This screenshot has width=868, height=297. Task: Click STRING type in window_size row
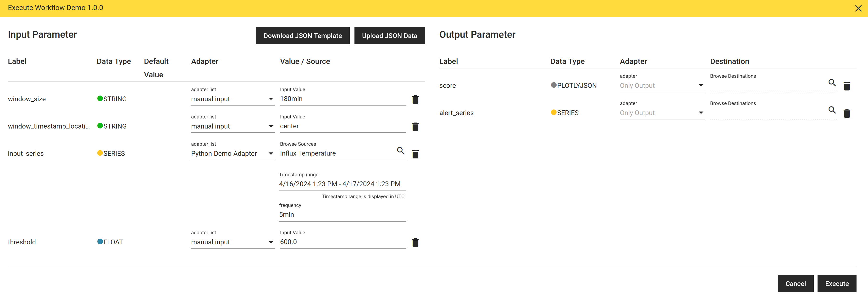(x=115, y=99)
